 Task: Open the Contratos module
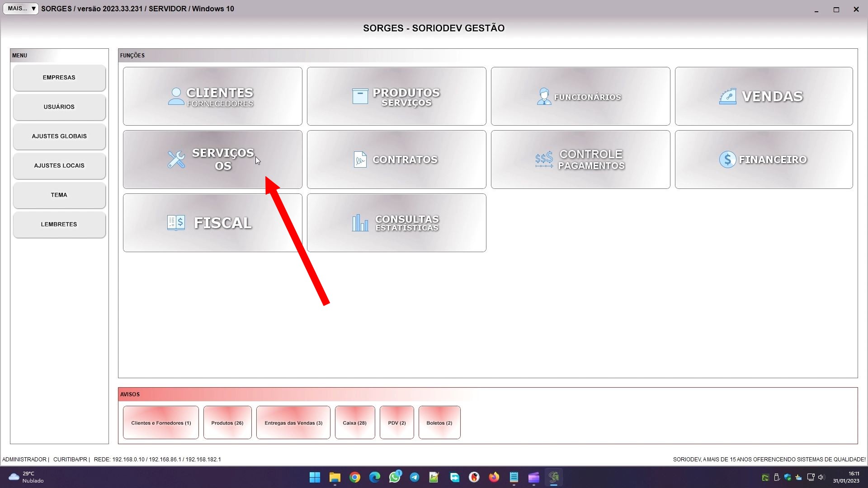coord(396,160)
